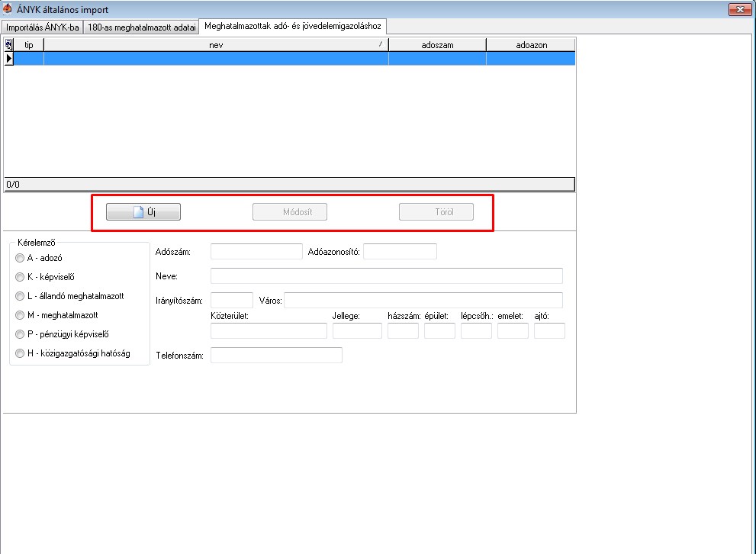The height and width of the screenshot is (554, 756).
Task: Pick the M - meghatalmazott option
Action: point(20,315)
